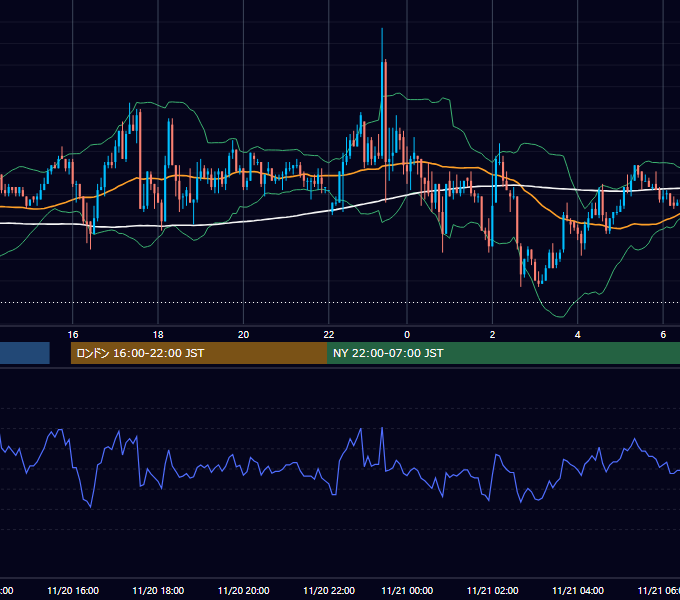Click the 11/21 00:00 time label
The width and height of the screenshot is (680, 600).
pos(407,590)
